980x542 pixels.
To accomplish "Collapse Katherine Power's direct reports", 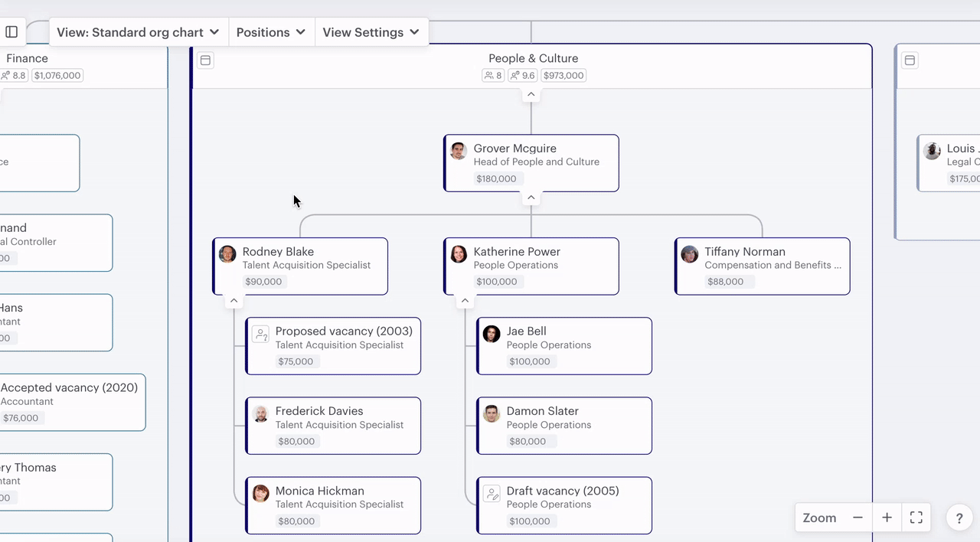I will [465, 301].
